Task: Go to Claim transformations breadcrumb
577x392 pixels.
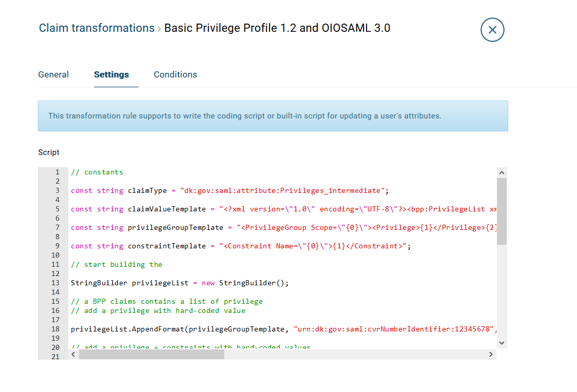Action: click(x=97, y=28)
